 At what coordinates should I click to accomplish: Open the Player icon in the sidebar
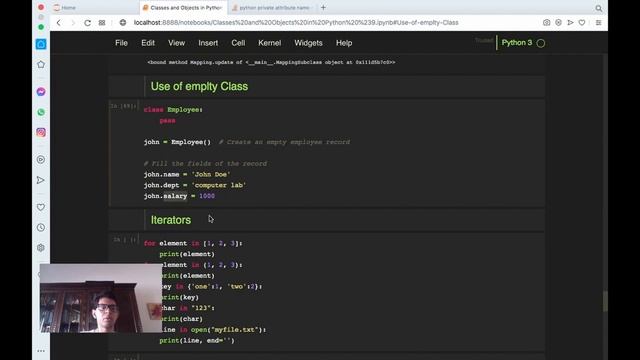pos(41,160)
